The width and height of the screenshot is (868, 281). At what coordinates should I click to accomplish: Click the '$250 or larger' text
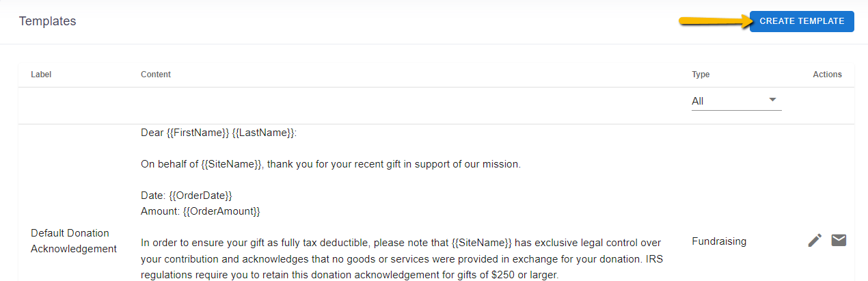526,274
